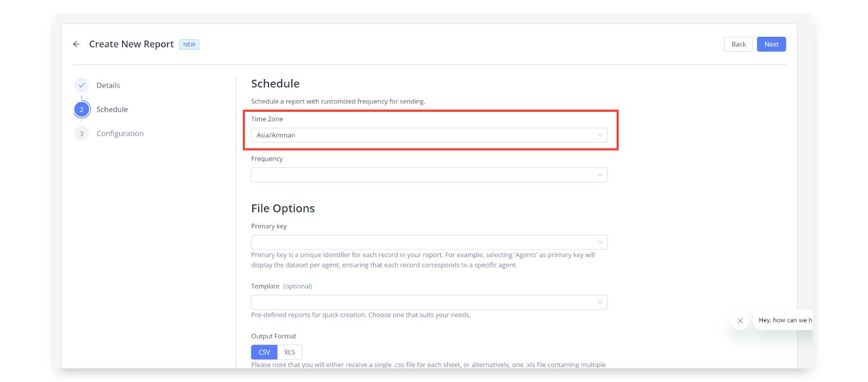
Task: Dismiss the chat popup with X icon
Action: pos(740,321)
